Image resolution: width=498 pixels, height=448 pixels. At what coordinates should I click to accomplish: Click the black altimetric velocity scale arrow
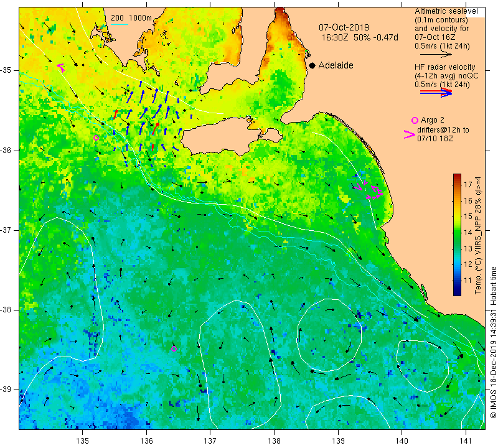(435, 55)
